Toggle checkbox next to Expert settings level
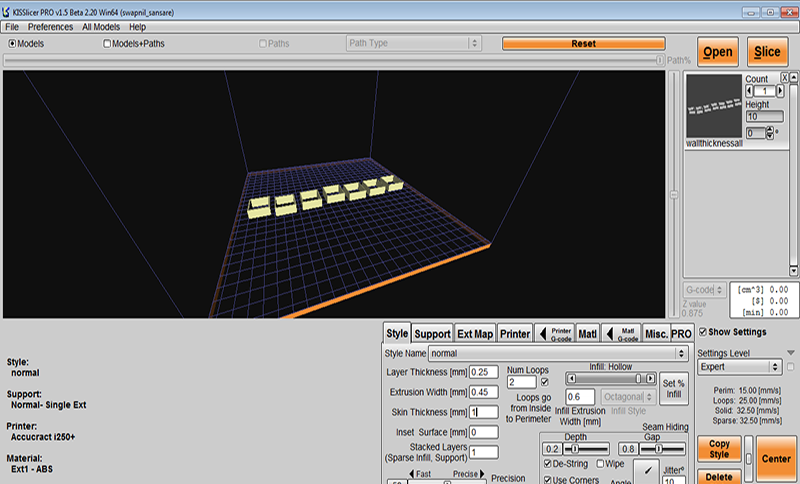Screen dimensions: 800x484 [790, 367]
